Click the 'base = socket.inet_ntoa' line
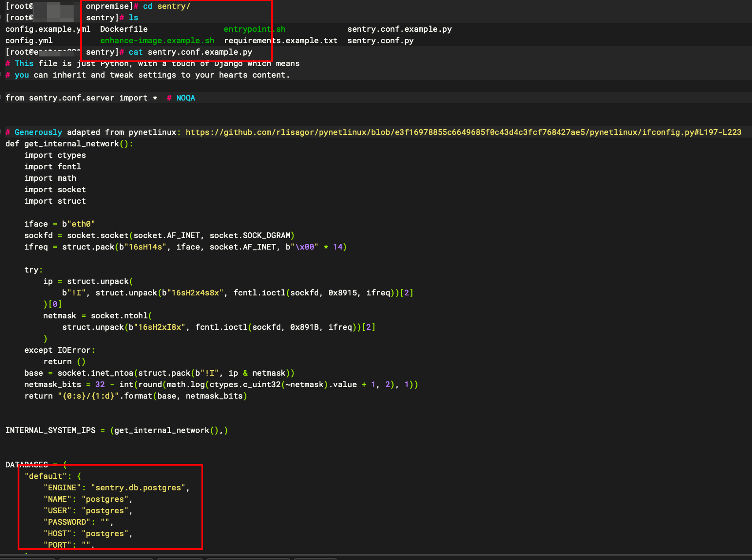The height and width of the screenshot is (560, 752). (159, 373)
